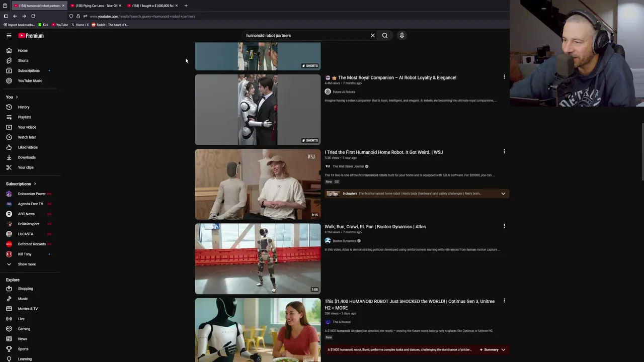Clear the search box with X
This screenshot has width=644, height=362.
coord(373,36)
